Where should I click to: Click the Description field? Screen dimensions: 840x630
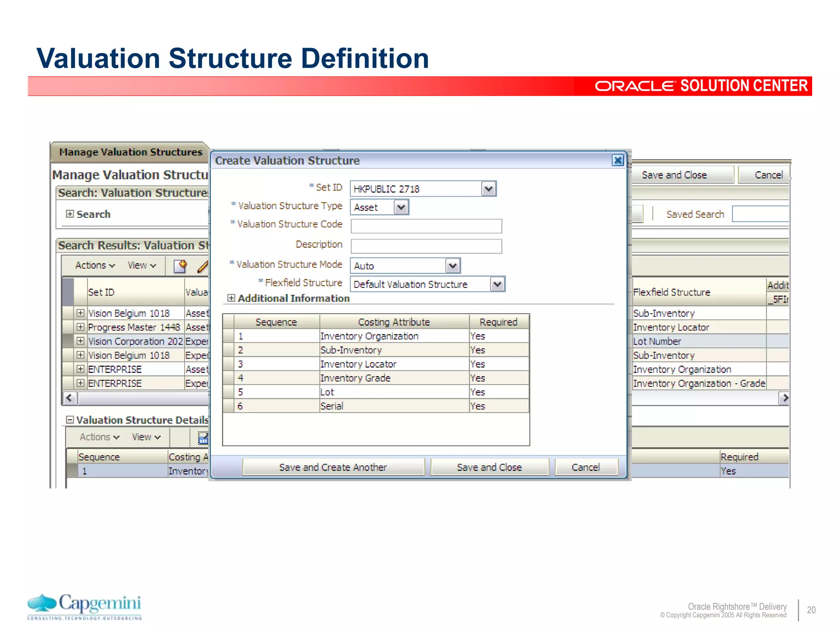(x=426, y=246)
